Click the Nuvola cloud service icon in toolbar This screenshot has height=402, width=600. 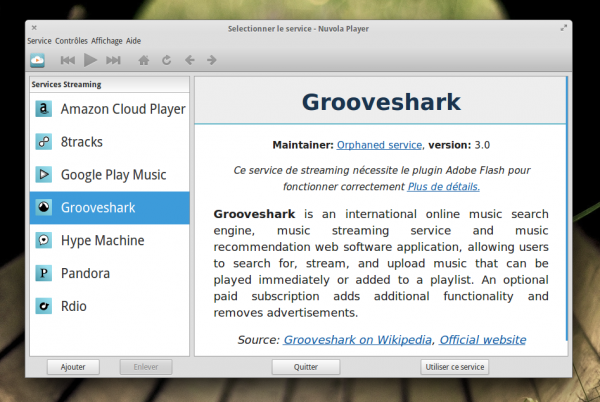[38, 60]
